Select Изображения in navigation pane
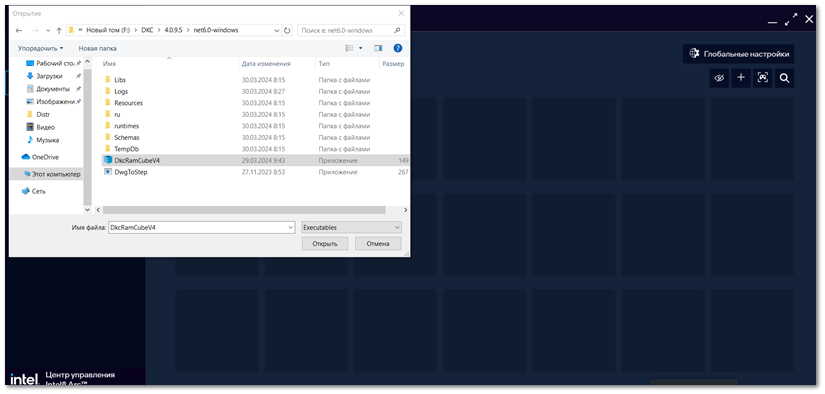The image size is (825, 394). point(53,102)
